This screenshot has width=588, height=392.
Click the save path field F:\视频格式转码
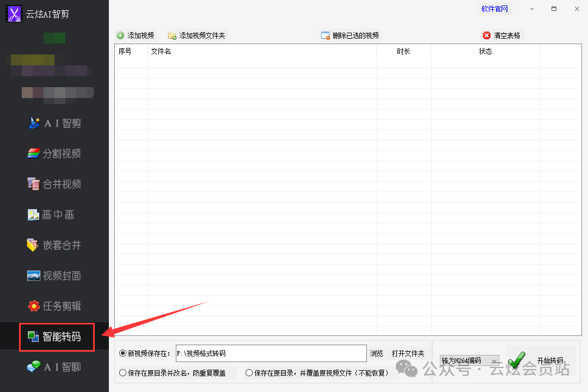(271, 353)
